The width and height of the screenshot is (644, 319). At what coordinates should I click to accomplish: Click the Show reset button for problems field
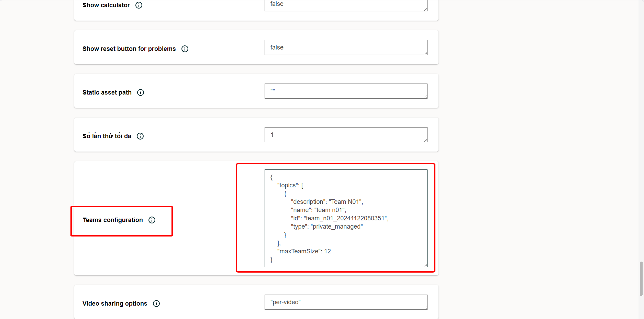345,47
